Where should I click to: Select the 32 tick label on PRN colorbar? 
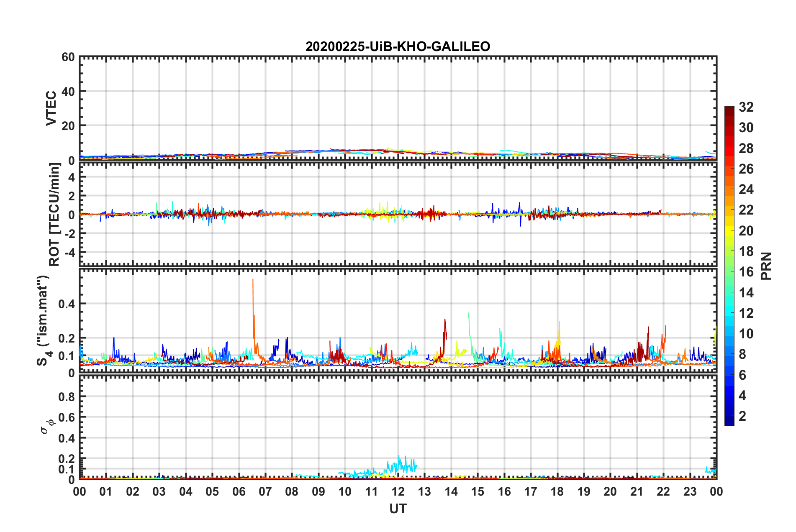pyautogui.click(x=746, y=107)
